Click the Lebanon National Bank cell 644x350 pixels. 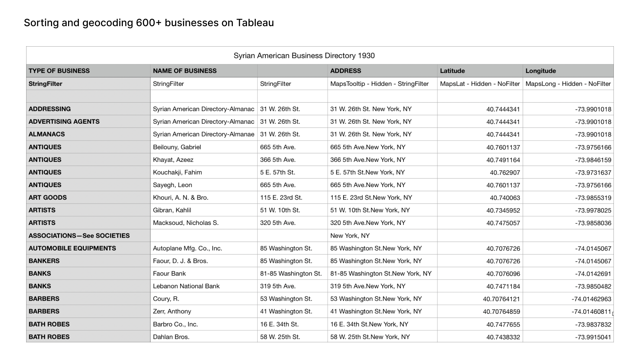tap(186, 286)
